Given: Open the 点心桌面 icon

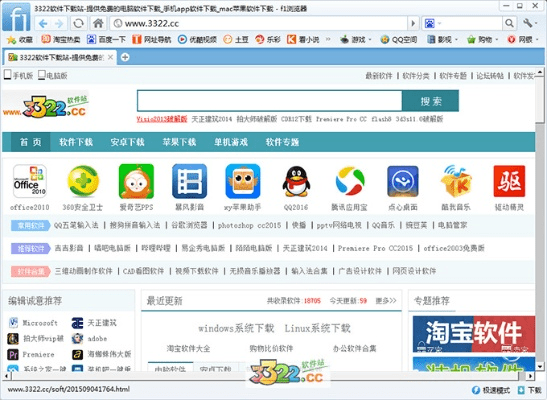Looking at the screenshot, I should (403, 181).
